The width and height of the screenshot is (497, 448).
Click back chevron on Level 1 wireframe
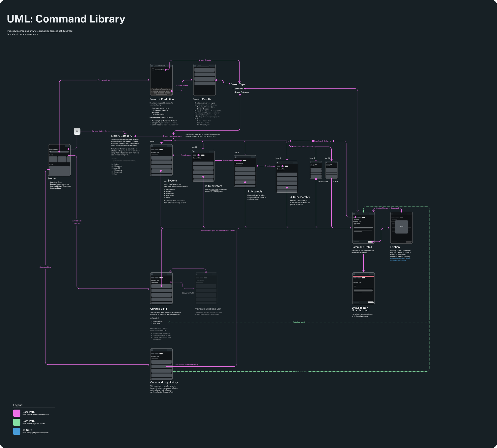click(152, 146)
